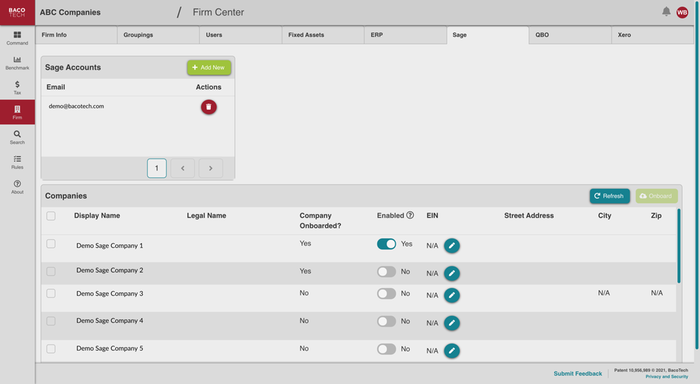Open the About sidebar section
The width and height of the screenshot is (700, 384).
point(17,187)
